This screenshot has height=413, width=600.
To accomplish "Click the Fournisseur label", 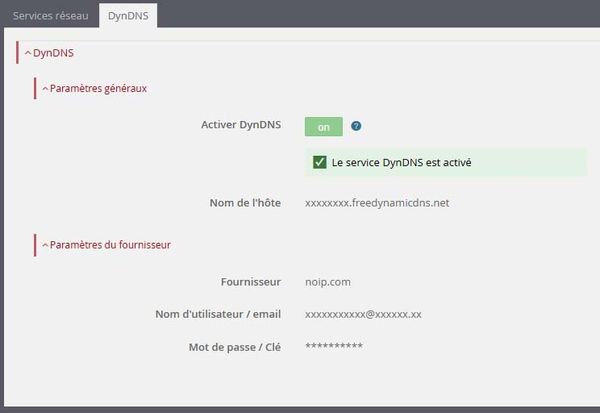I will pyautogui.click(x=251, y=282).
